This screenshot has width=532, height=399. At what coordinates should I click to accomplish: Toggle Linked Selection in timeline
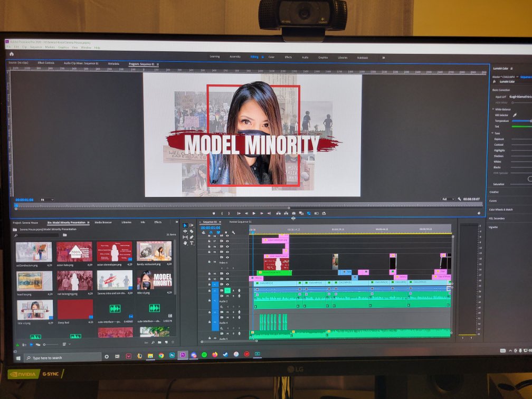[218, 233]
